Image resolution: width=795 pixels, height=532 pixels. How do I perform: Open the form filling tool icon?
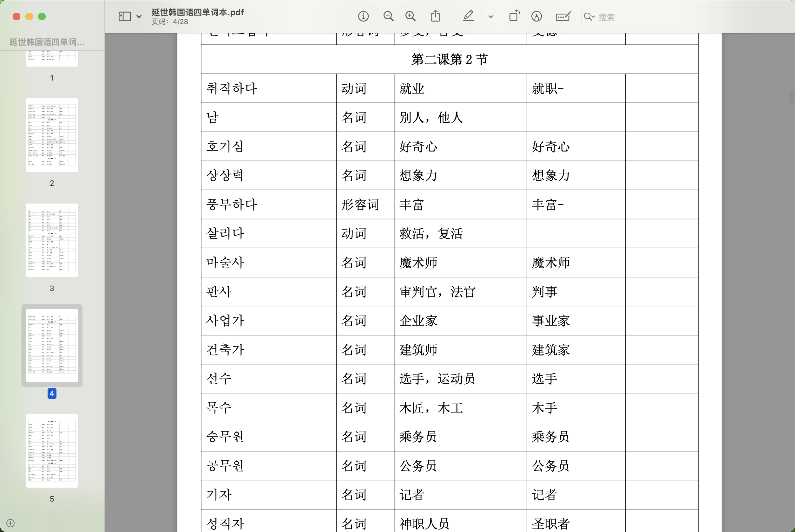pos(563,16)
